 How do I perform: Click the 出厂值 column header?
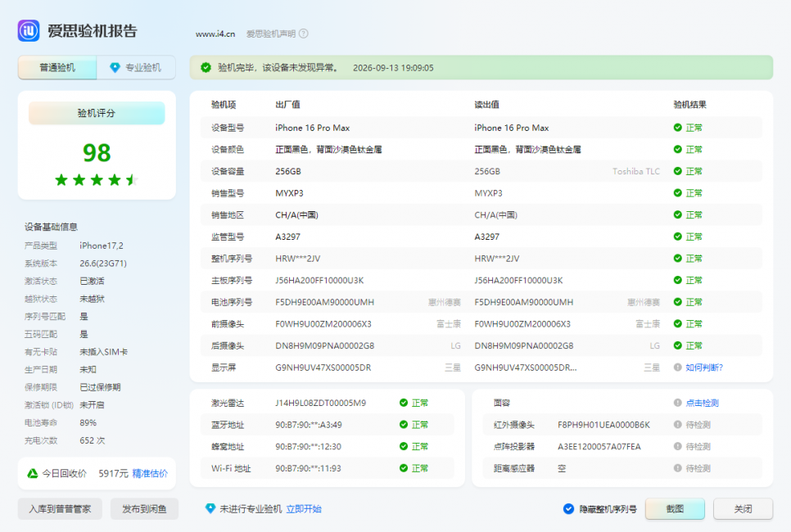click(287, 105)
